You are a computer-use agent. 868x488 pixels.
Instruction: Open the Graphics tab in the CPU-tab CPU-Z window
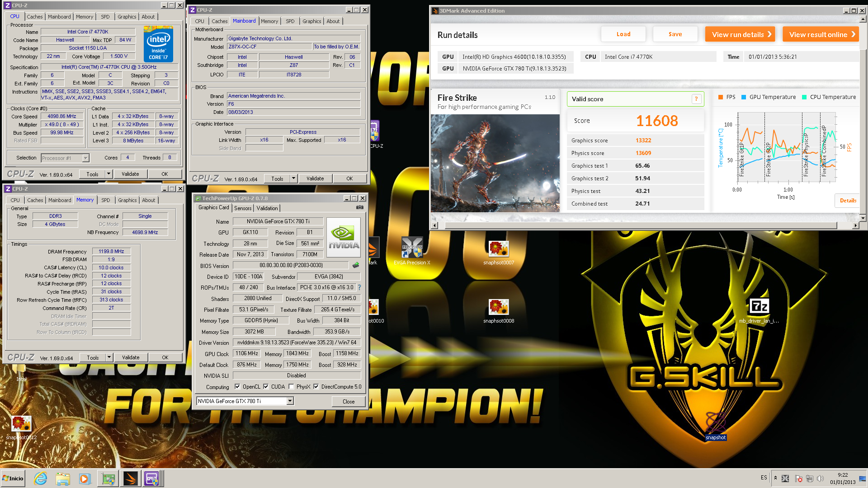(127, 17)
